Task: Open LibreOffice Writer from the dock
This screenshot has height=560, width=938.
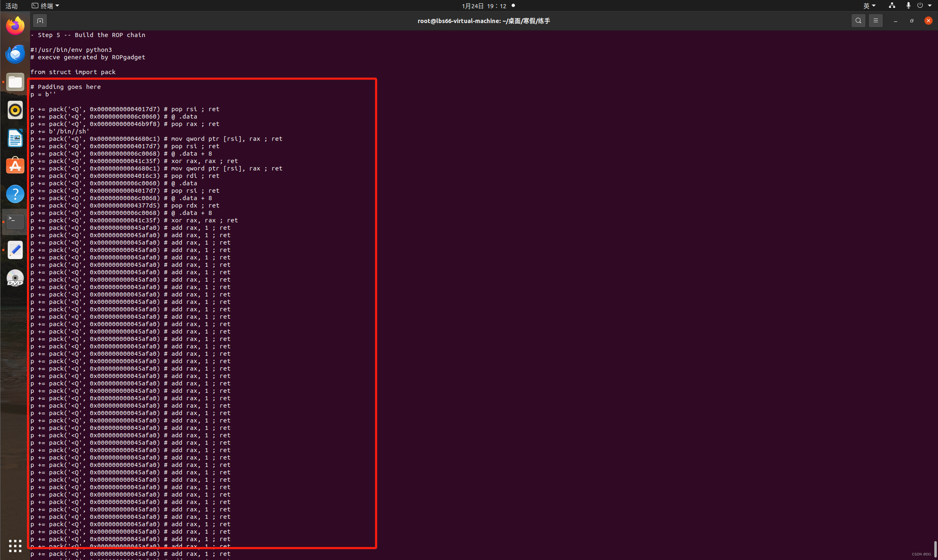Action: tap(15, 138)
